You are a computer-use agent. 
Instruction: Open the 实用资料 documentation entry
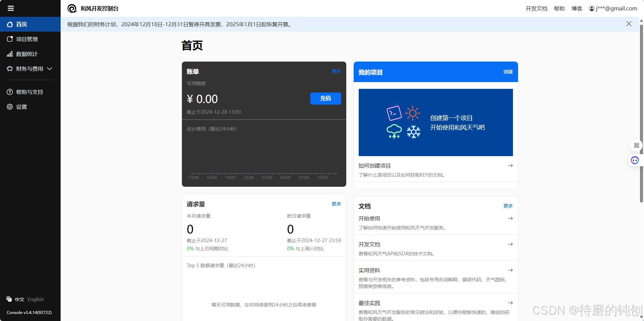click(436, 278)
